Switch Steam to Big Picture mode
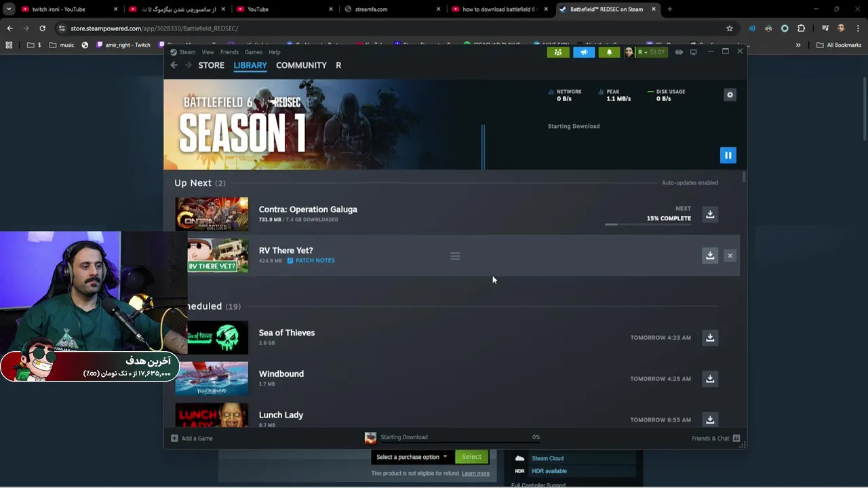Viewport: 868px width, 488px height. 693,52
